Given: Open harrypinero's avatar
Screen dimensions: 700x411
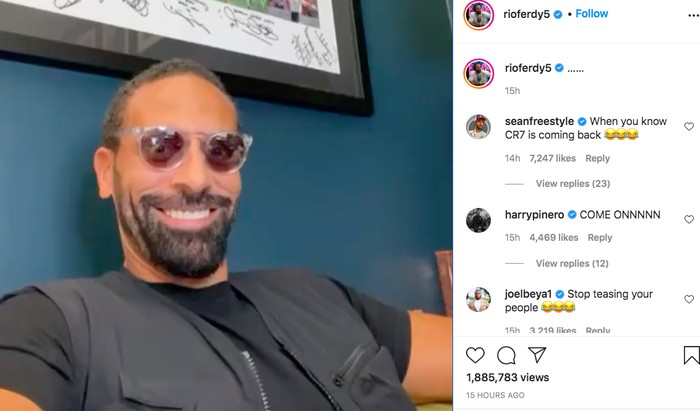Looking at the screenshot, I should [x=479, y=220].
